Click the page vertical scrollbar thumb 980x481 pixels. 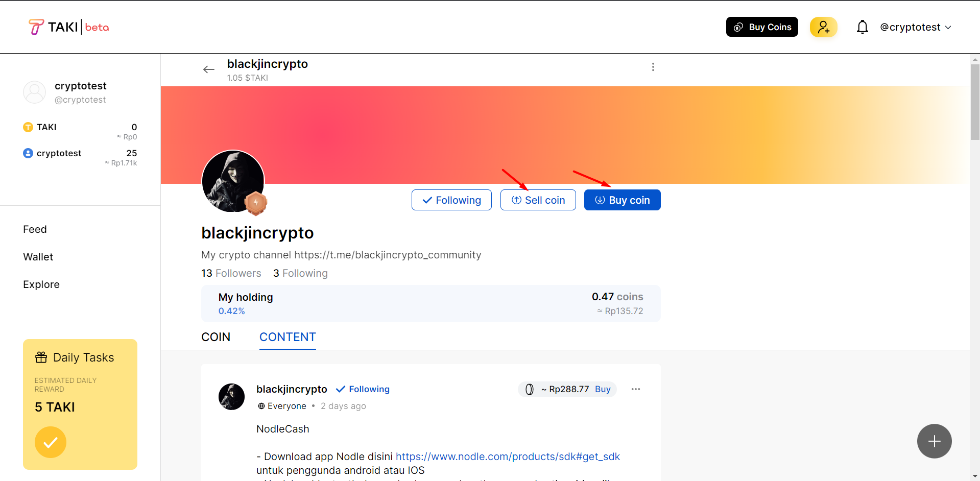pos(975,102)
